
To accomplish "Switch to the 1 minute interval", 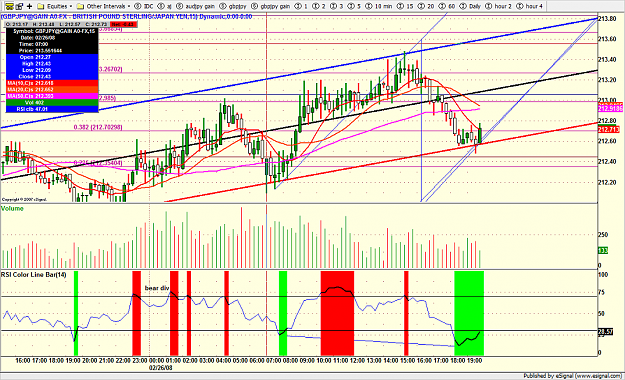I will coord(301,6).
